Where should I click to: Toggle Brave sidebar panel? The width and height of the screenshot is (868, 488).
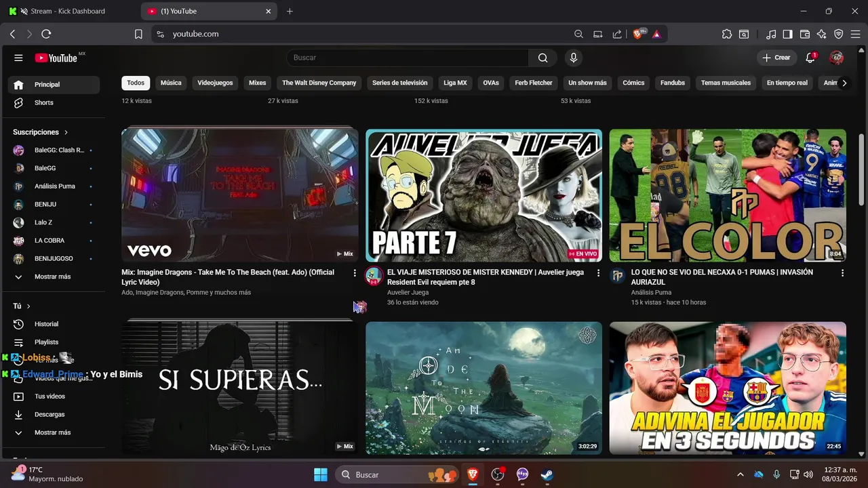point(787,34)
